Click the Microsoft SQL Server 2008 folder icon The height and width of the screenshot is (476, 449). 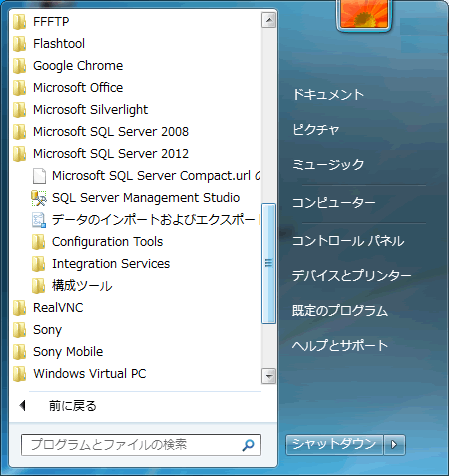[x=19, y=132]
